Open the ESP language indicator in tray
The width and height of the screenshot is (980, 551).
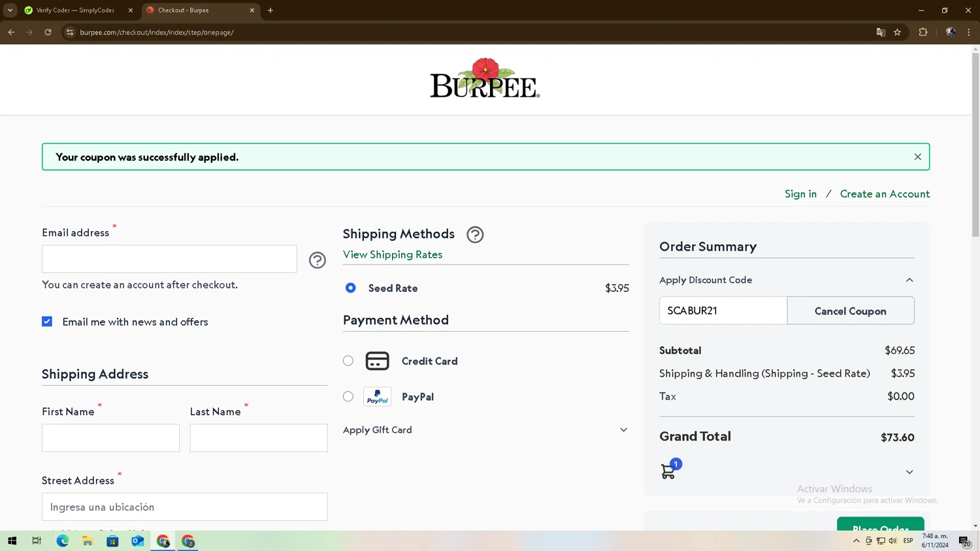click(x=908, y=541)
